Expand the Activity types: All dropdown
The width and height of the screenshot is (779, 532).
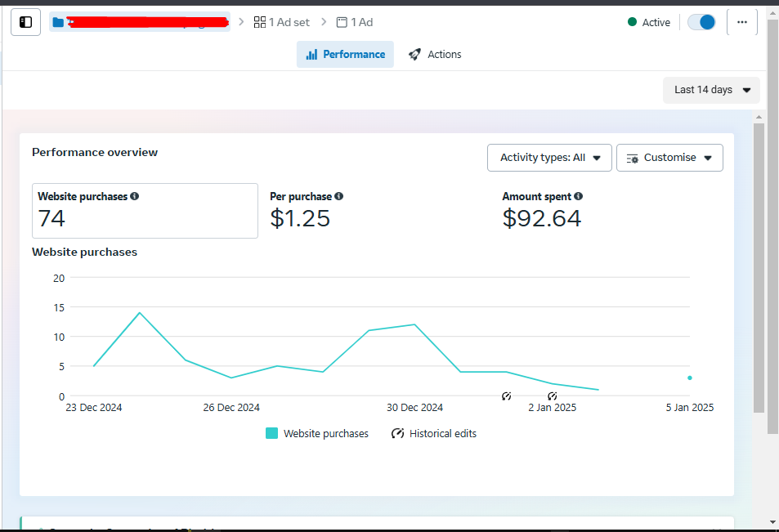[x=549, y=158]
